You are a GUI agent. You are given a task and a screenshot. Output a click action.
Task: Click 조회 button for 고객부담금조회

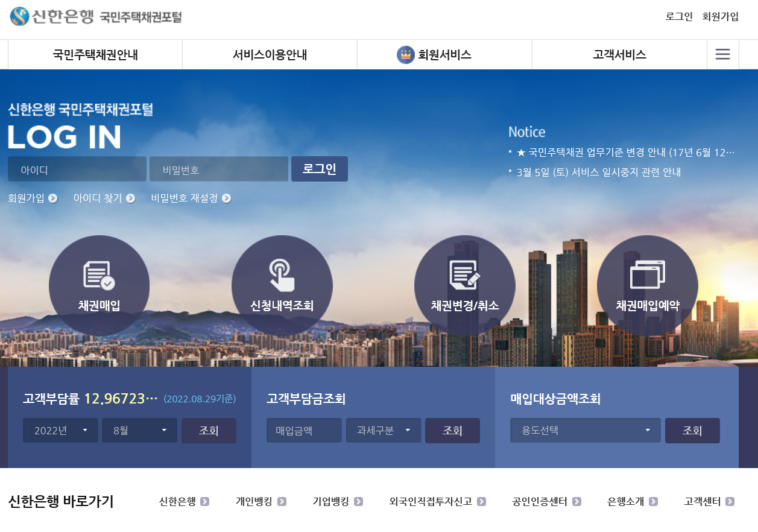[452, 431]
